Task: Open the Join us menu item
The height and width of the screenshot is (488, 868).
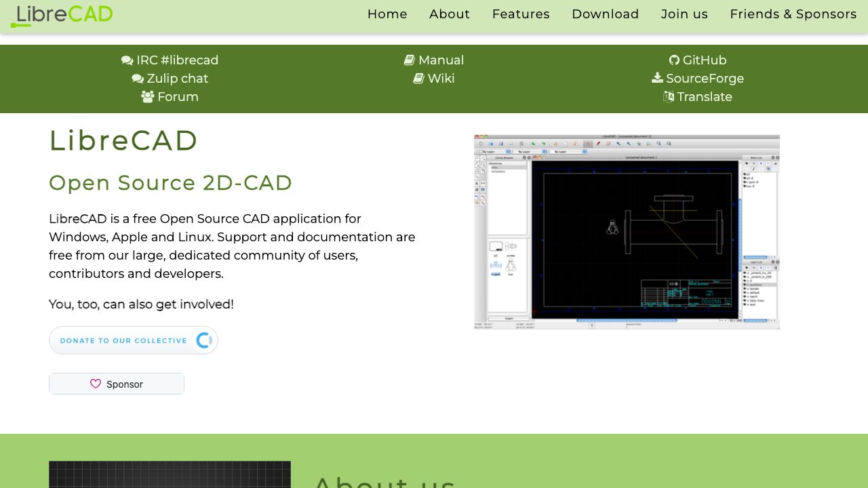Action: pos(684,14)
